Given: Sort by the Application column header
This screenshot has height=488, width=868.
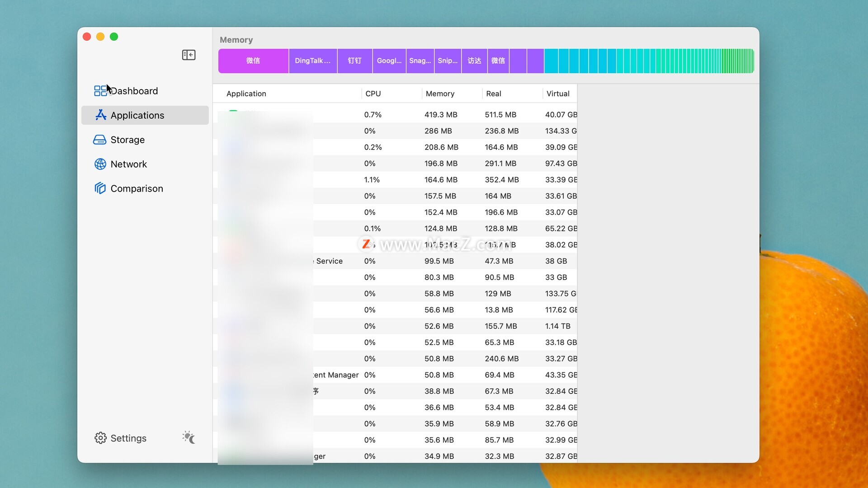Looking at the screenshot, I should pos(246,94).
